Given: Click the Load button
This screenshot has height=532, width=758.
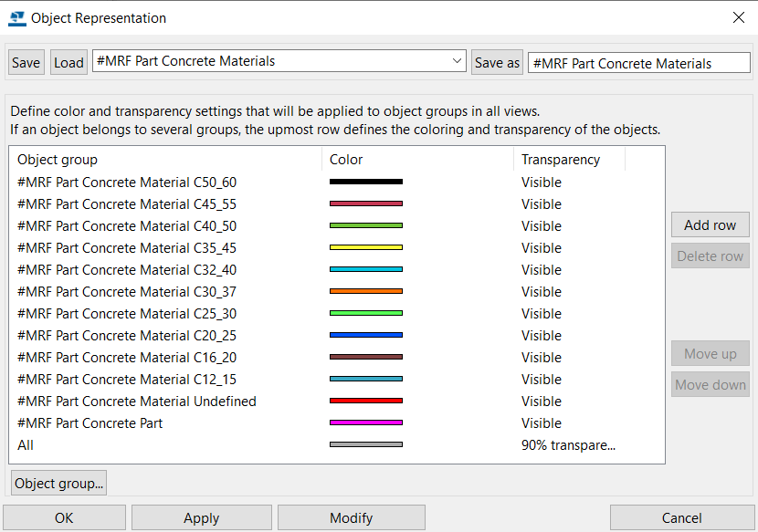Looking at the screenshot, I should click(68, 62).
